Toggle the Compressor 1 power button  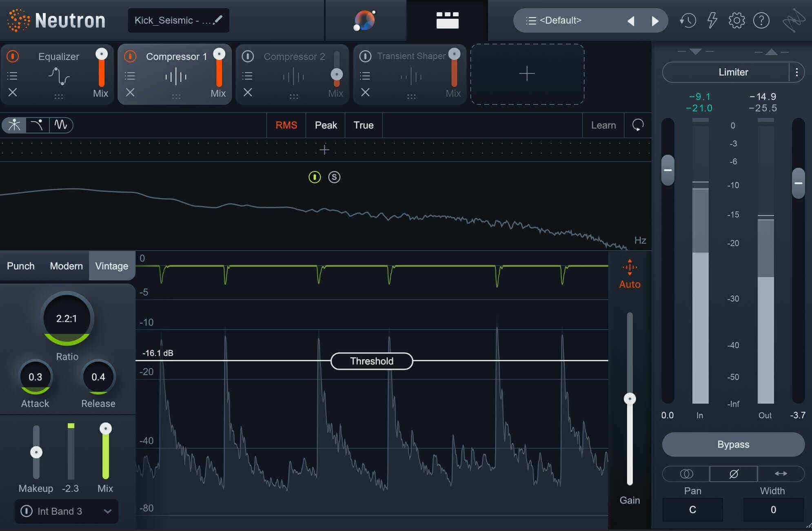point(130,56)
